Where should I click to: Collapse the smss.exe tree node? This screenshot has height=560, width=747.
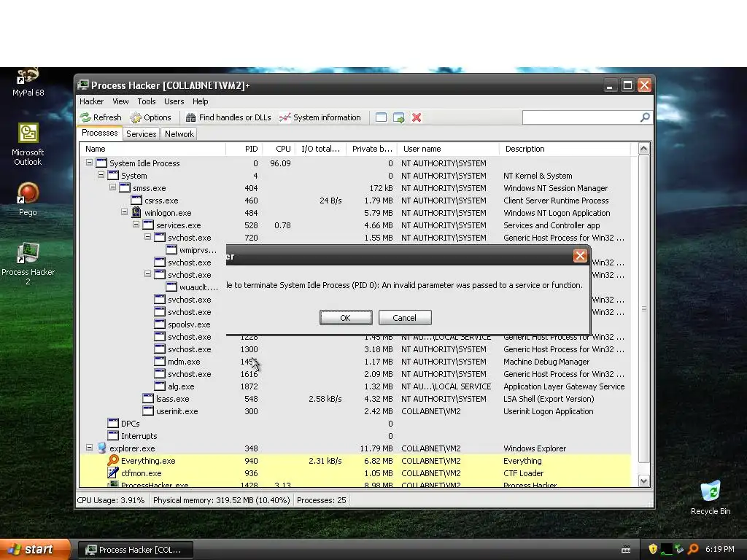pos(112,187)
